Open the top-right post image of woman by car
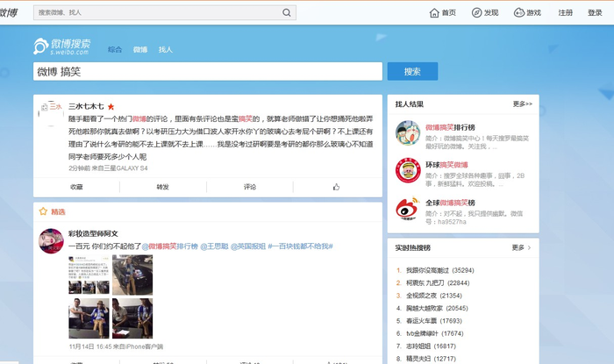This screenshot has width=614, height=364. pos(132,275)
